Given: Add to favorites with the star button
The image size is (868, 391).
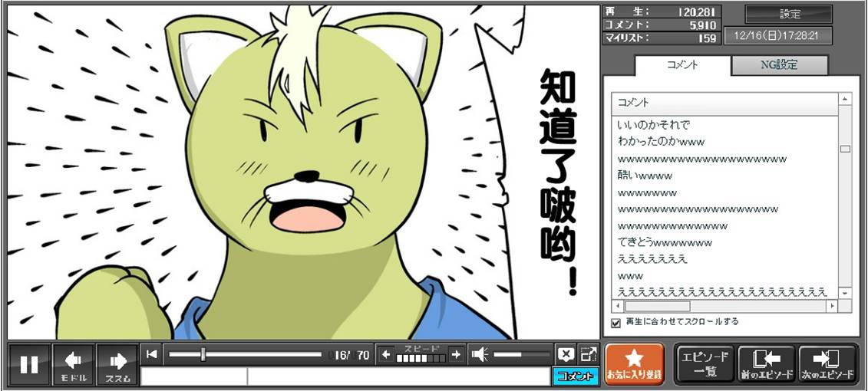Looking at the screenshot, I should [634, 364].
